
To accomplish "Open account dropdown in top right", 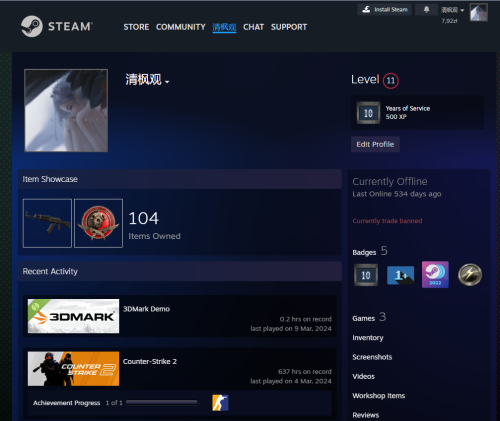I will [x=453, y=10].
